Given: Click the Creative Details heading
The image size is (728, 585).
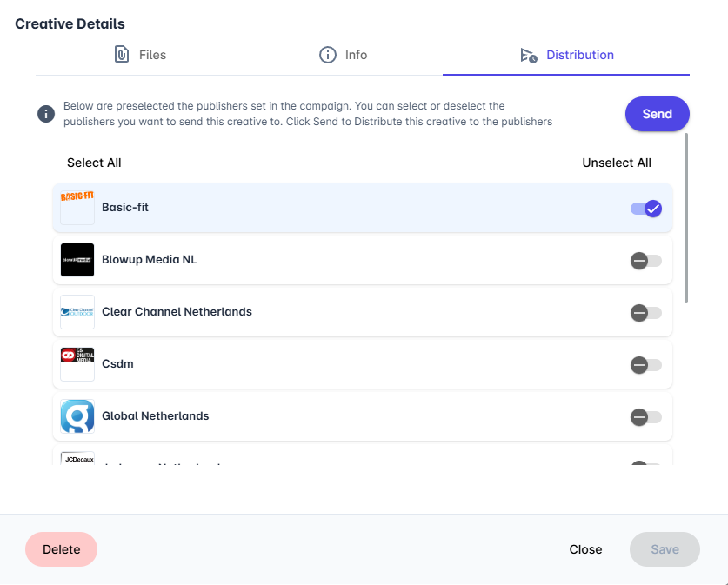Looking at the screenshot, I should 70,23.
